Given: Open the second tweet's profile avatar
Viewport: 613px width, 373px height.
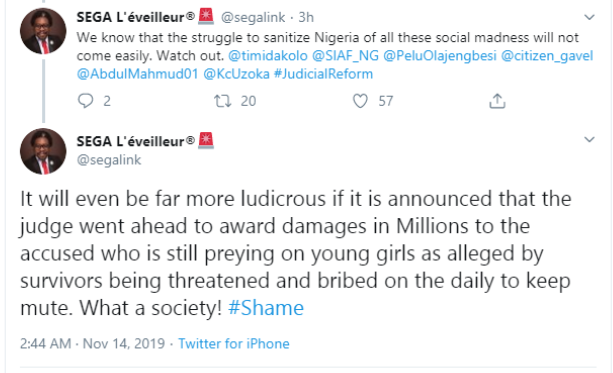Looking at the screenshot, I should [x=43, y=151].
